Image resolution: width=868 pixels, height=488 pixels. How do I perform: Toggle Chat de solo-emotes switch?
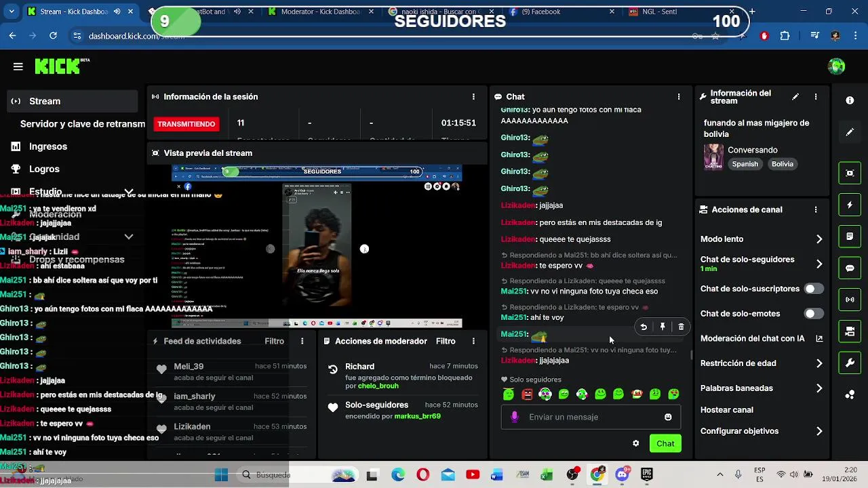tap(814, 314)
